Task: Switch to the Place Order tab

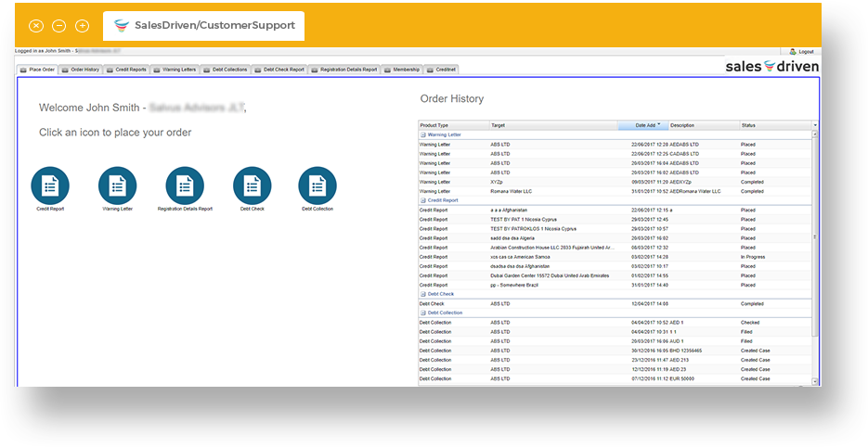Action: (x=38, y=70)
